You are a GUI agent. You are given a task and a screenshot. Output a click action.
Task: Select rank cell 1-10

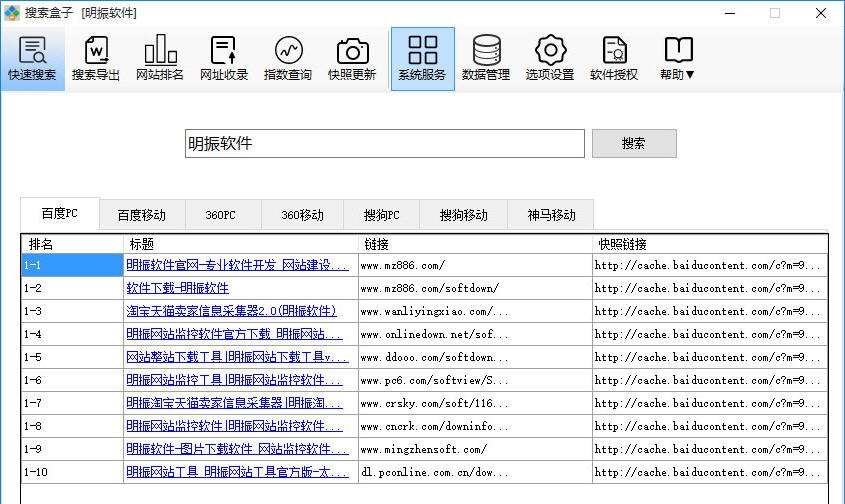[x=72, y=472]
